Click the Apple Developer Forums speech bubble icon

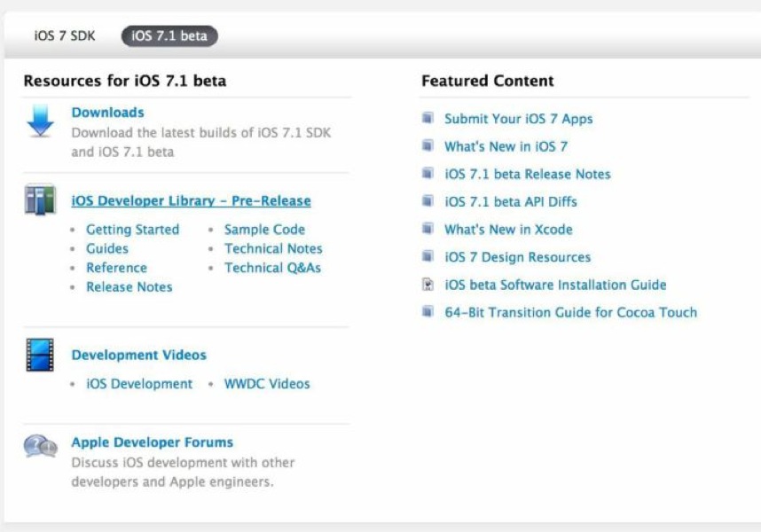pyautogui.click(x=40, y=446)
